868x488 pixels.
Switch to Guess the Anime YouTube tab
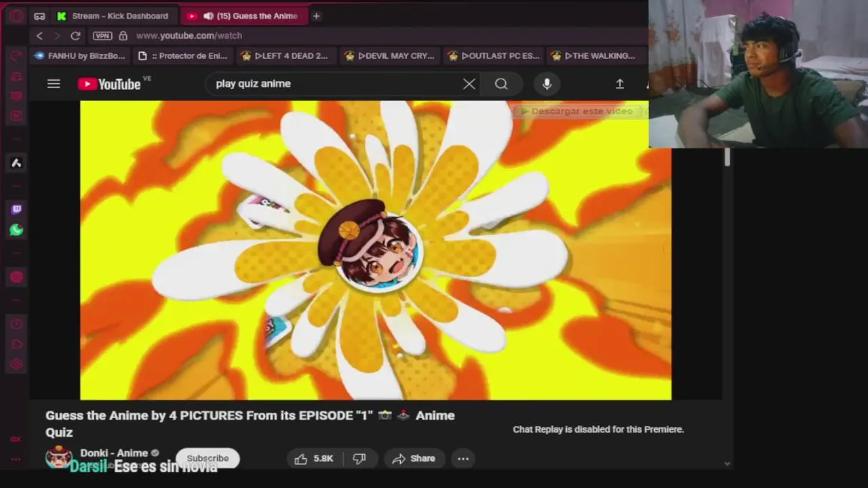point(244,16)
